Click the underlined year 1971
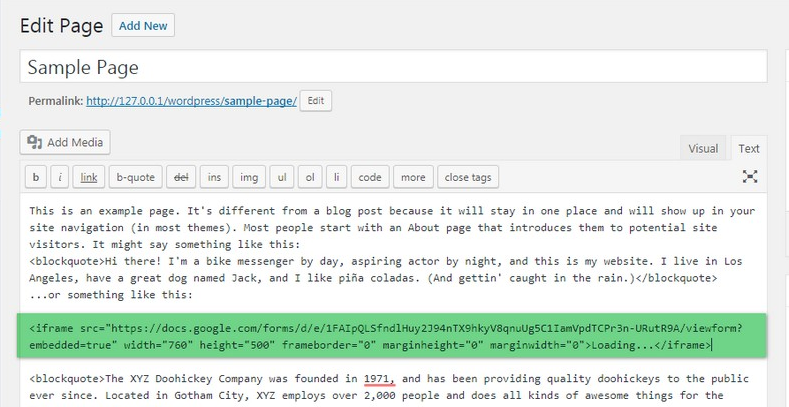Image resolution: width=789 pixels, height=407 pixels. 379,379
